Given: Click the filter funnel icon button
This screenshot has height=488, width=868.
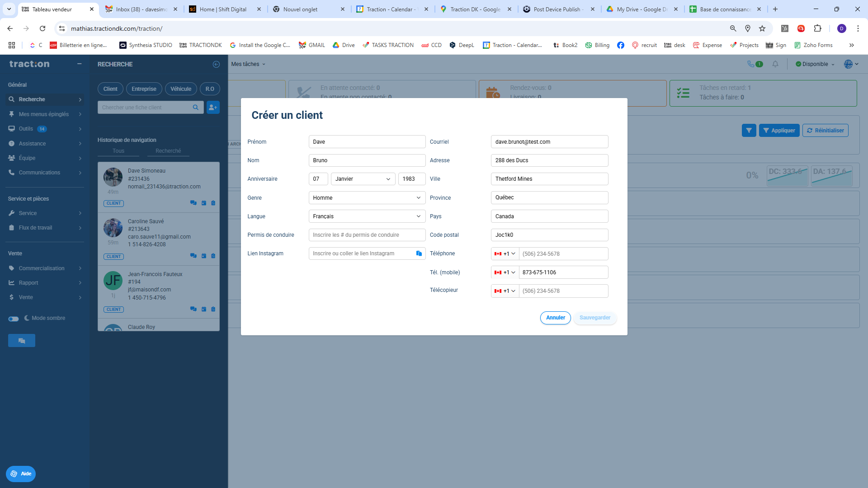Looking at the screenshot, I should [749, 131].
